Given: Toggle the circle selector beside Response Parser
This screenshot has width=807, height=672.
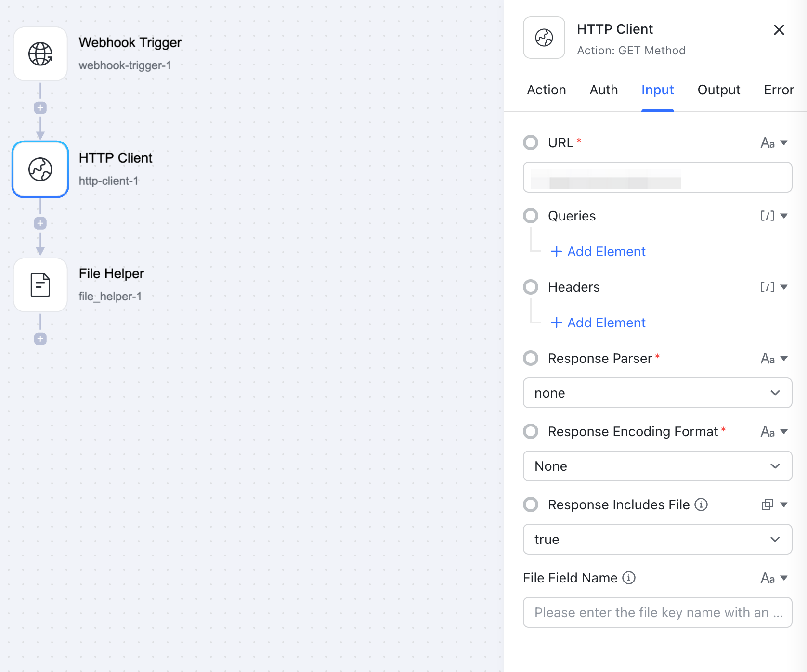Looking at the screenshot, I should (530, 358).
